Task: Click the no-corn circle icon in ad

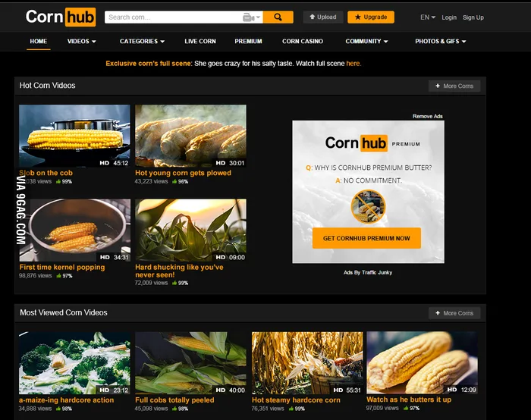Action: coord(368,206)
